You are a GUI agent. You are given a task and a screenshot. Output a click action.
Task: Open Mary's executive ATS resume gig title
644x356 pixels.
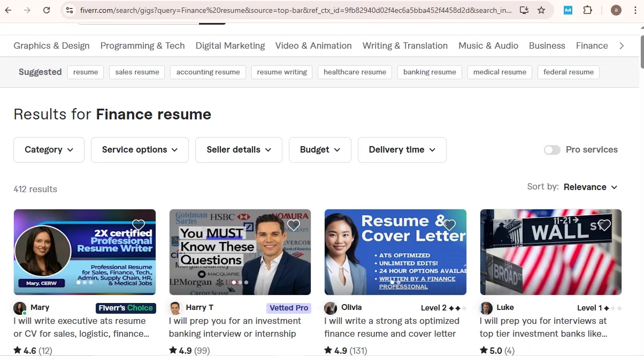(81, 327)
